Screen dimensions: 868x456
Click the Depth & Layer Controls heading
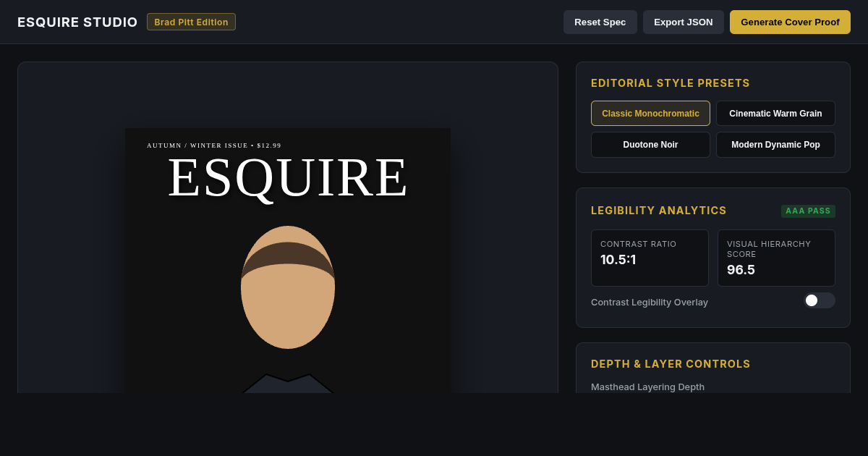click(x=671, y=364)
